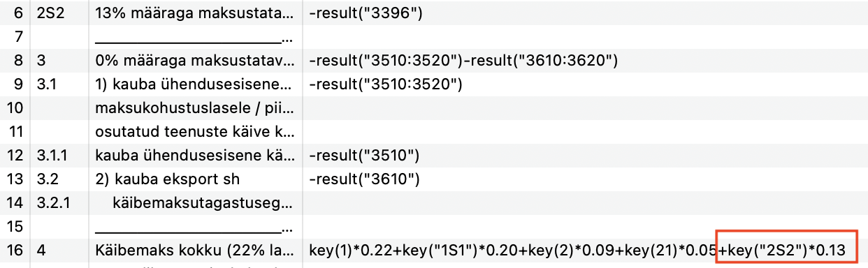Click the highlighted +key("2S2")*0.13 formula part

(788, 247)
